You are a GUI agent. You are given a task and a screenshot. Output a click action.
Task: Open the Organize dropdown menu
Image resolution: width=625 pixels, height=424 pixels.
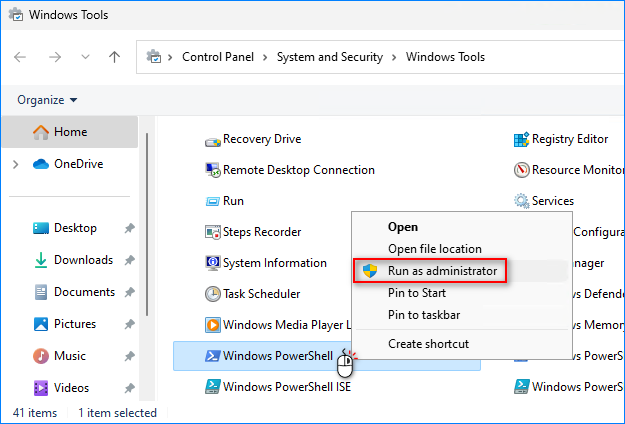coord(47,100)
